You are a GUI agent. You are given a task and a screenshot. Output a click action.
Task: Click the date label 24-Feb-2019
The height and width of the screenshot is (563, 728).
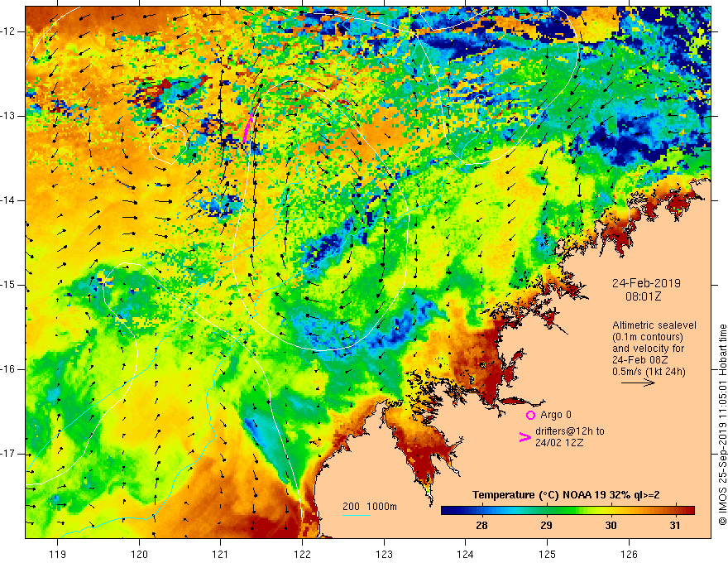click(x=646, y=283)
